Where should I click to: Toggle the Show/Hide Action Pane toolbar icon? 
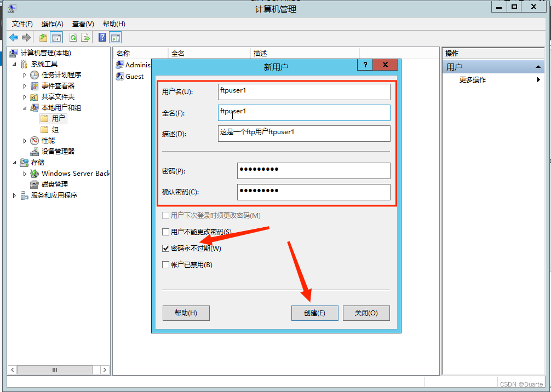(x=115, y=38)
